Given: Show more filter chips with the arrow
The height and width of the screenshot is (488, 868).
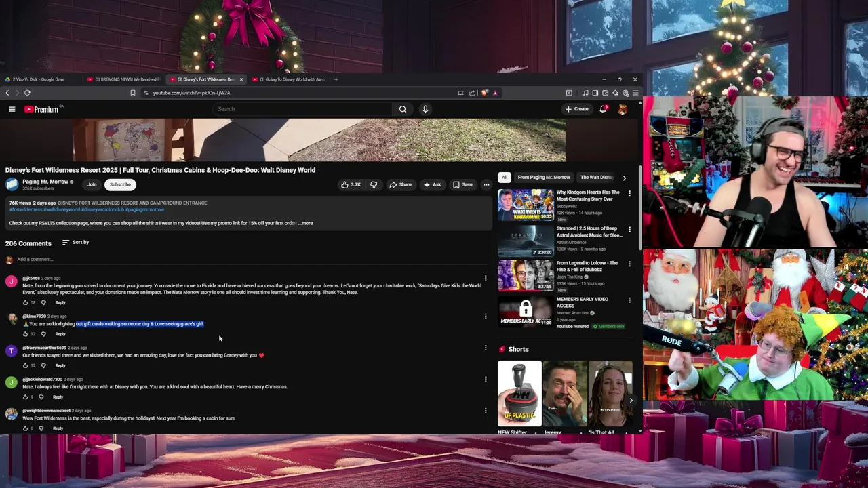Looking at the screenshot, I should 624,178.
